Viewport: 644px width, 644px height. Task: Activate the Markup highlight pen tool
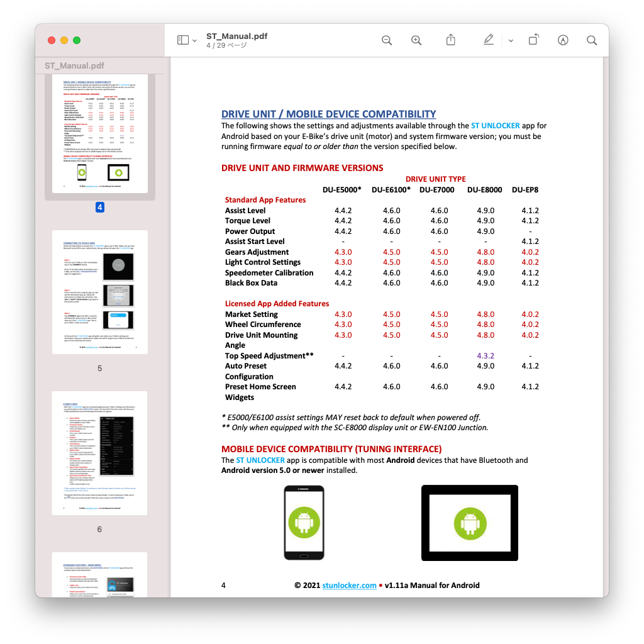point(489,40)
